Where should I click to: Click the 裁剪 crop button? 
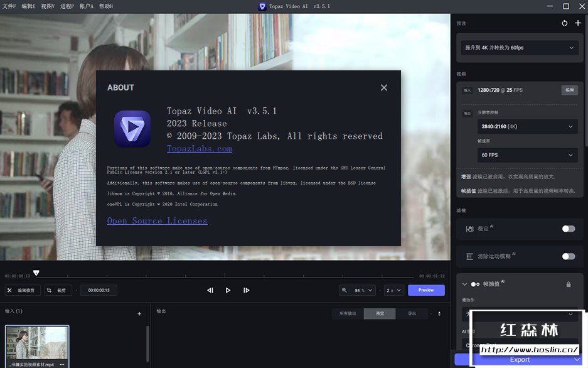tap(58, 290)
